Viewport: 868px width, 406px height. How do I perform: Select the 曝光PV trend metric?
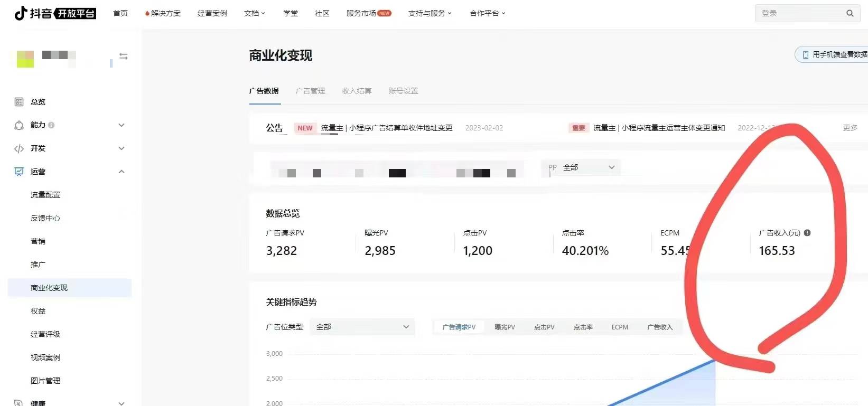click(x=505, y=327)
